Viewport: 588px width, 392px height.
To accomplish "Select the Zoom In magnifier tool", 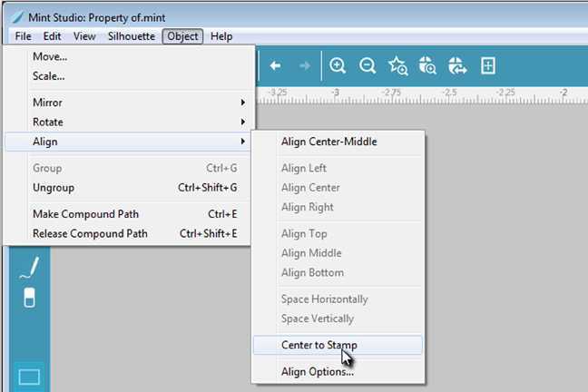I will [338, 66].
